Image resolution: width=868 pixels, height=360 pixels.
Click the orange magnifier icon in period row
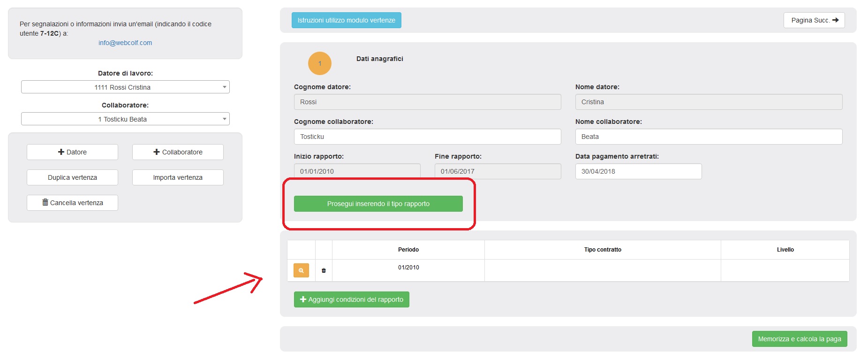tap(301, 270)
